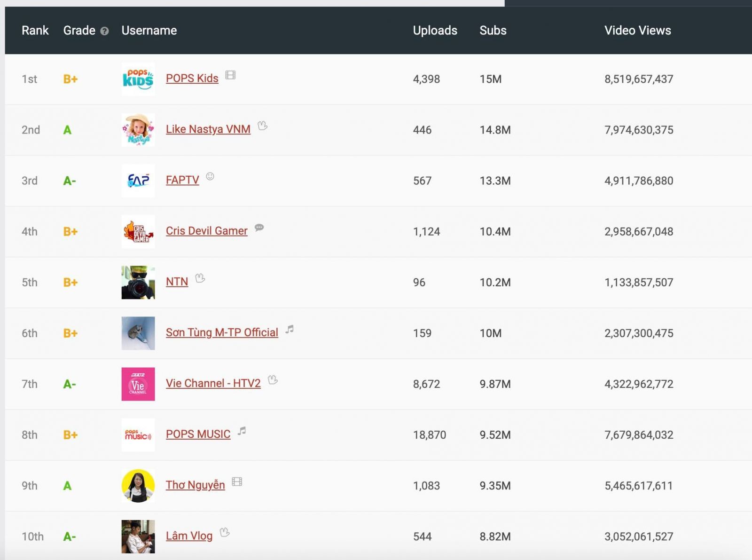Open the Lâm Vlog channel link
This screenshot has height=560, width=752.
point(189,536)
